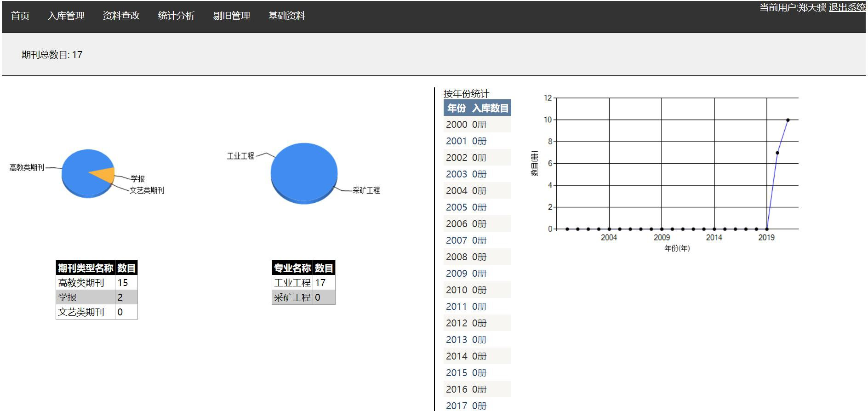The width and height of the screenshot is (868, 411).
Task: Click the 学报 pie chart label
Action: 138,179
